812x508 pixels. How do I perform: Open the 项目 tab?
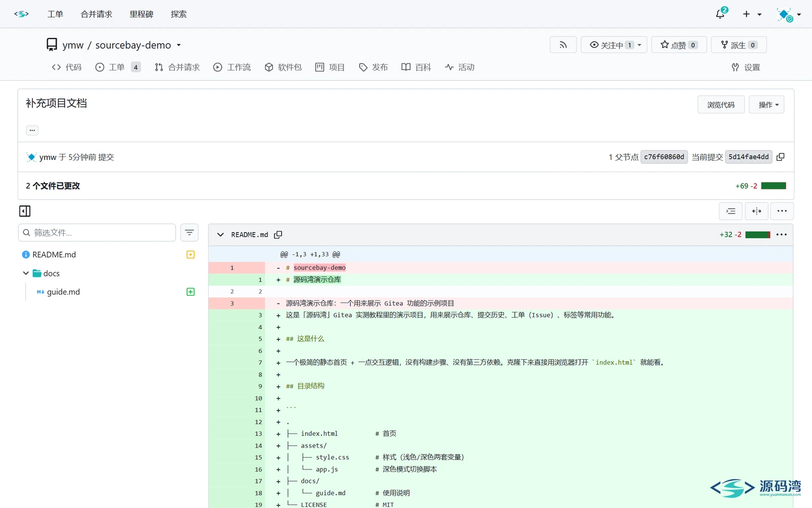click(x=330, y=67)
